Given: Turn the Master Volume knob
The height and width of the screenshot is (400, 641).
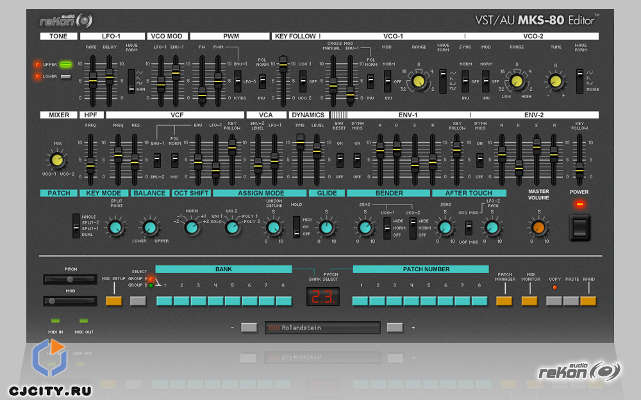Looking at the screenshot, I should pyautogui.click(x=538, y=227).
